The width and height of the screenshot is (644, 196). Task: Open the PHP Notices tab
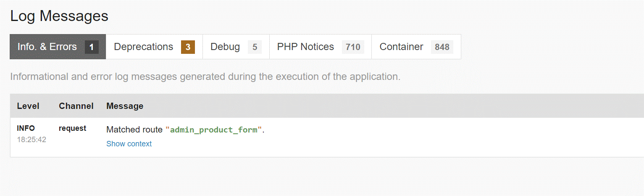point(305,47)
